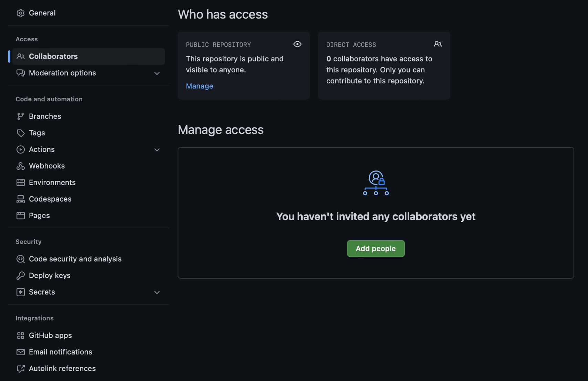Click the GitHub apps grid icon
The width and height of the screenshot is (588, 381).
click(x=21, y=336)
